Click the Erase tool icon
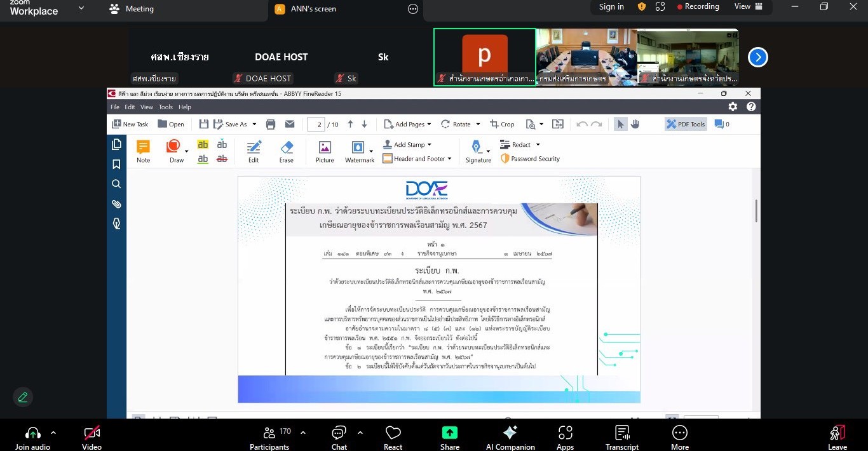Screen dimensions: 868x451 287,151
